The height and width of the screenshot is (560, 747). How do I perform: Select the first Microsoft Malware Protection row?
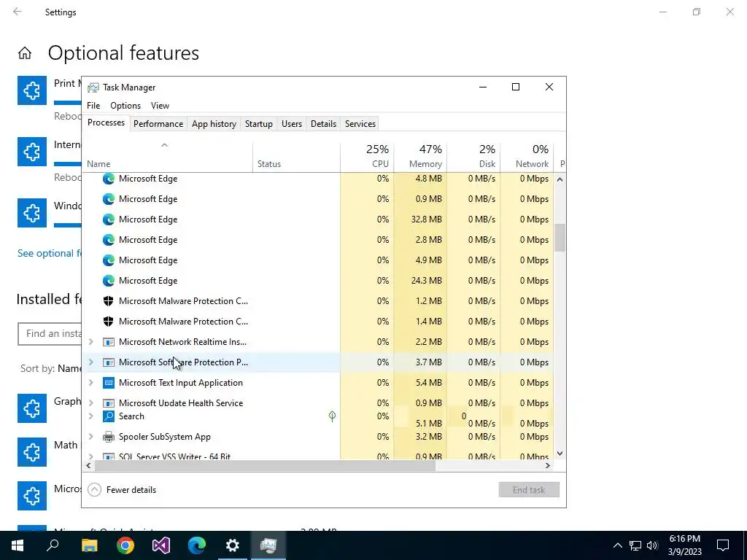pos(318,301)
